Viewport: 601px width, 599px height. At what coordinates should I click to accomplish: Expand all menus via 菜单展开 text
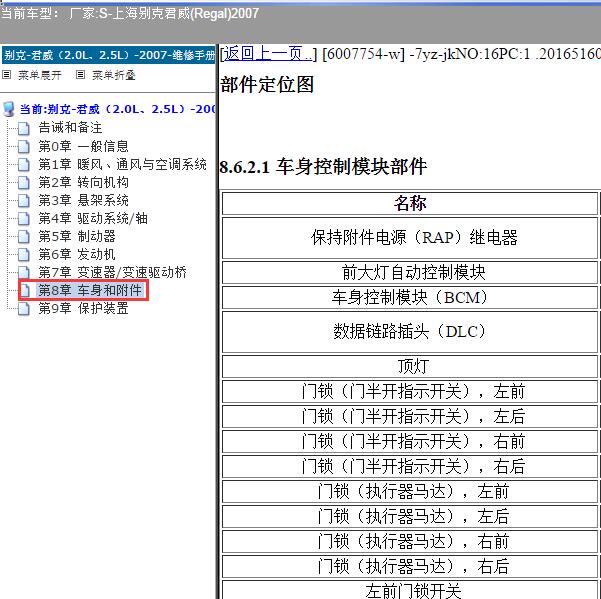pos(39,75)
